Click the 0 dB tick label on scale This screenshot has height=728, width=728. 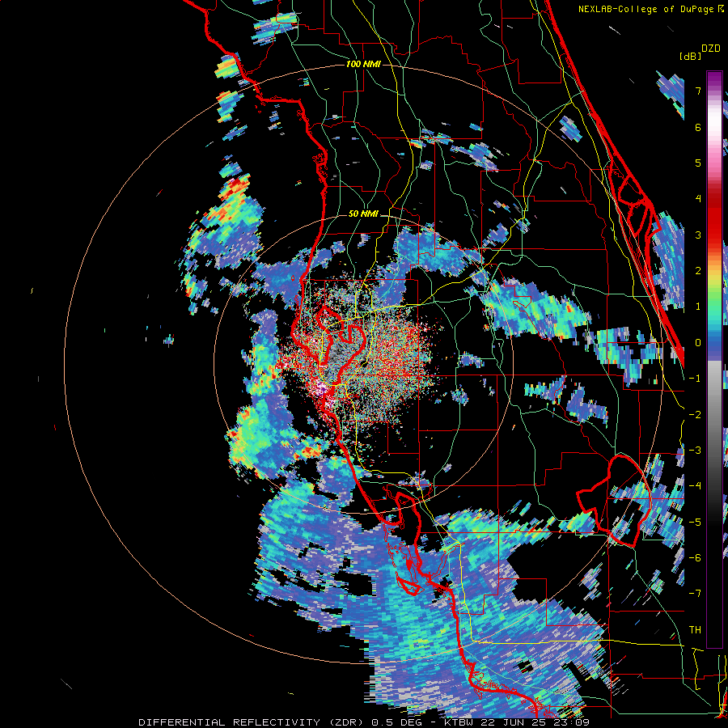point(698,343)
